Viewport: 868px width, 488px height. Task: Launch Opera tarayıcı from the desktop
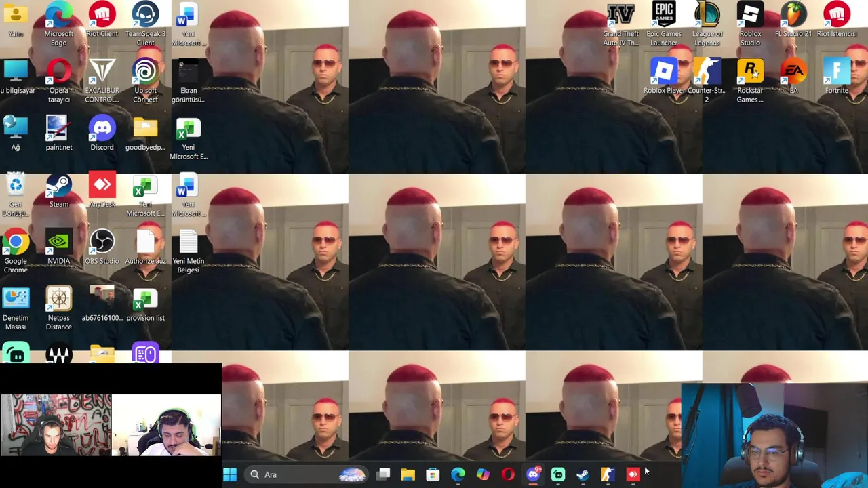59,81
